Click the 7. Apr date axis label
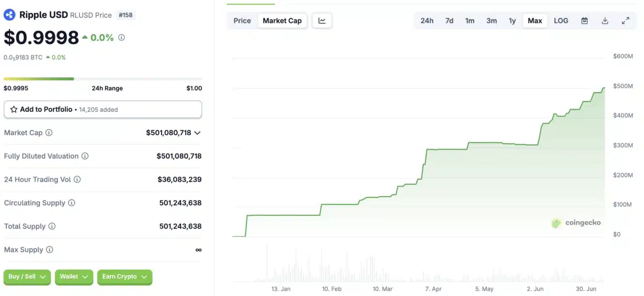Image resolution: width=644 pixels, height=296 pixels. [x=433, y=289]
